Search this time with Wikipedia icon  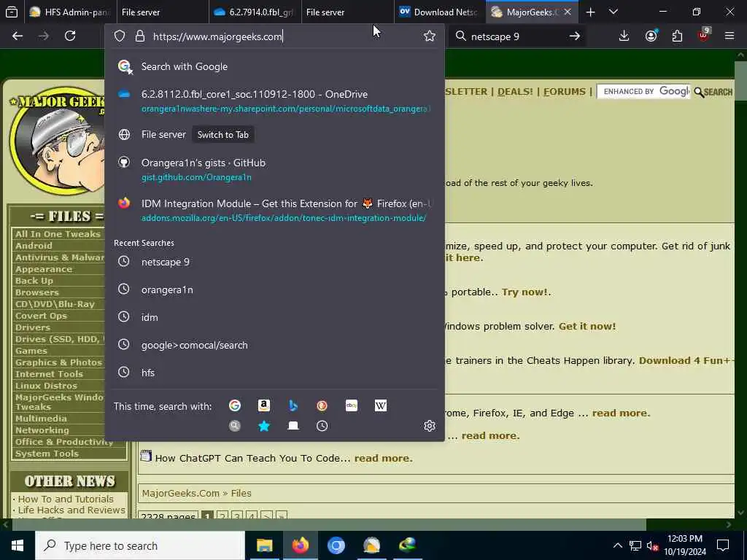pos(381,405)
